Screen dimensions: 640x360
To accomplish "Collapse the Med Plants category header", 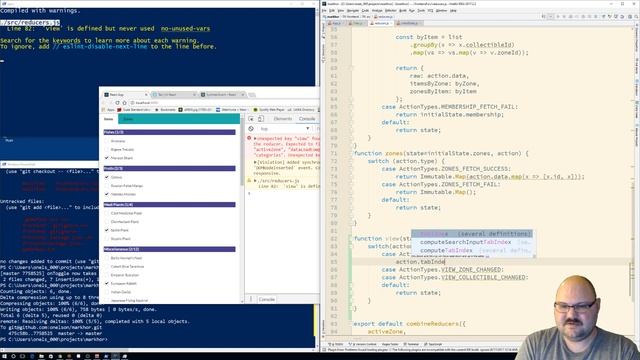I will pos(169,204).
